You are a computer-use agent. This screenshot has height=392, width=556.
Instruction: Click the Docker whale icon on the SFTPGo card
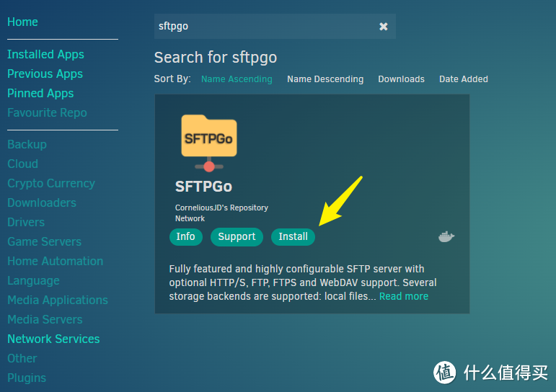(446, 236)
